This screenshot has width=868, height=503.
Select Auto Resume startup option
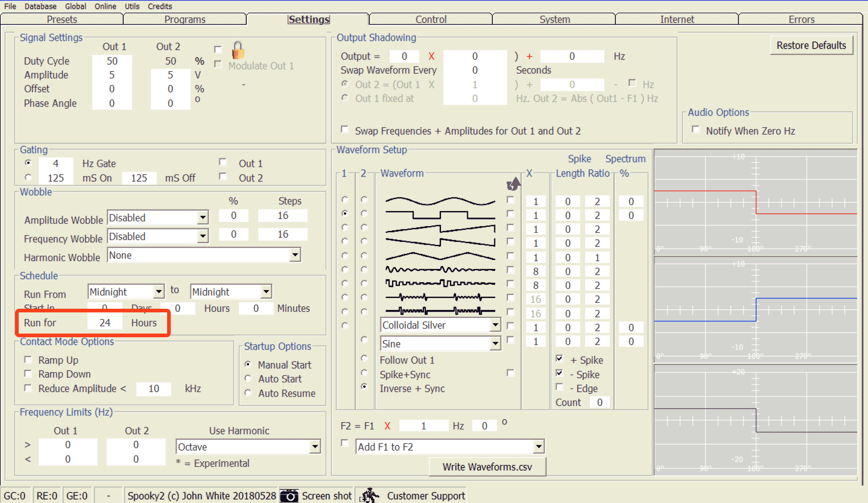(x=247, y=393)
